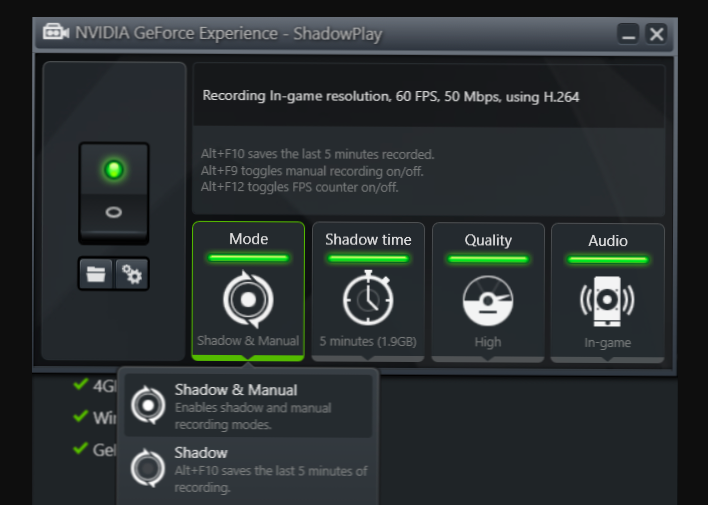Click the Audio green indicator bar
This screenshot has height=505, width=708.
pos(607,260)
